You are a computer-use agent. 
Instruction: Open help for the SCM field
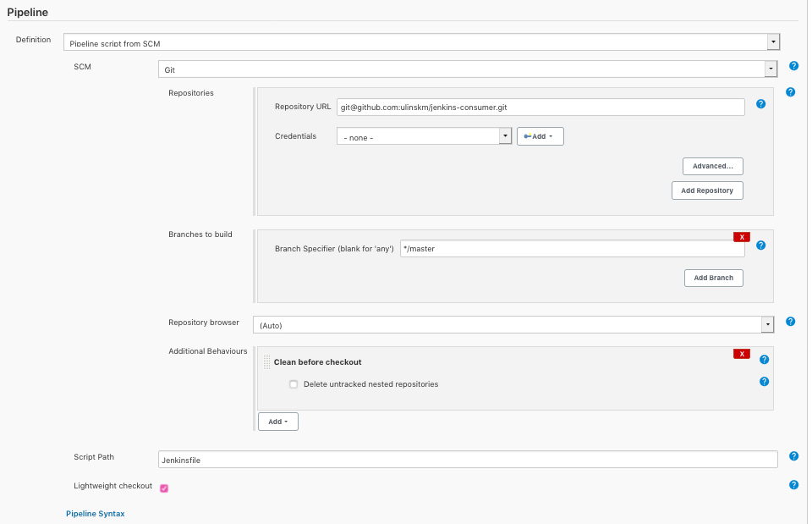click(x=793, y=65)
